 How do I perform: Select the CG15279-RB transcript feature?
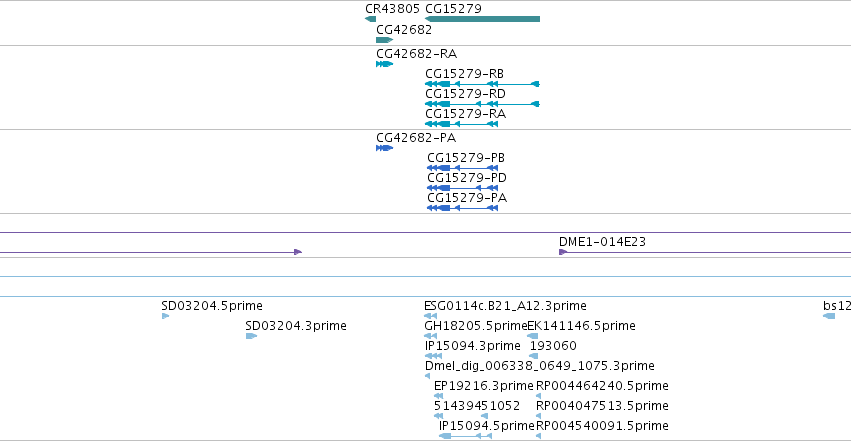click(482, 84)
